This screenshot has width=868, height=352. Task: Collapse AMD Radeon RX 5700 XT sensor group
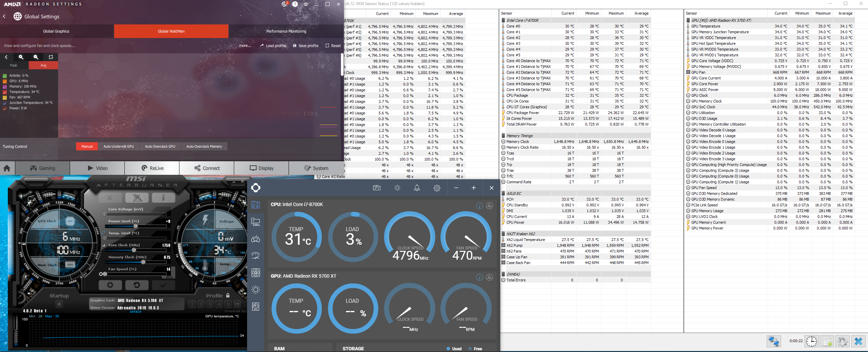point(688,20)
